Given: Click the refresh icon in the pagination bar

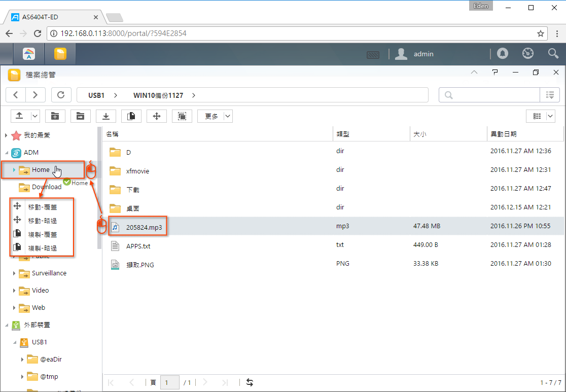Looking at the screenshot, I should pyautogui.click(x=250, y=382).
